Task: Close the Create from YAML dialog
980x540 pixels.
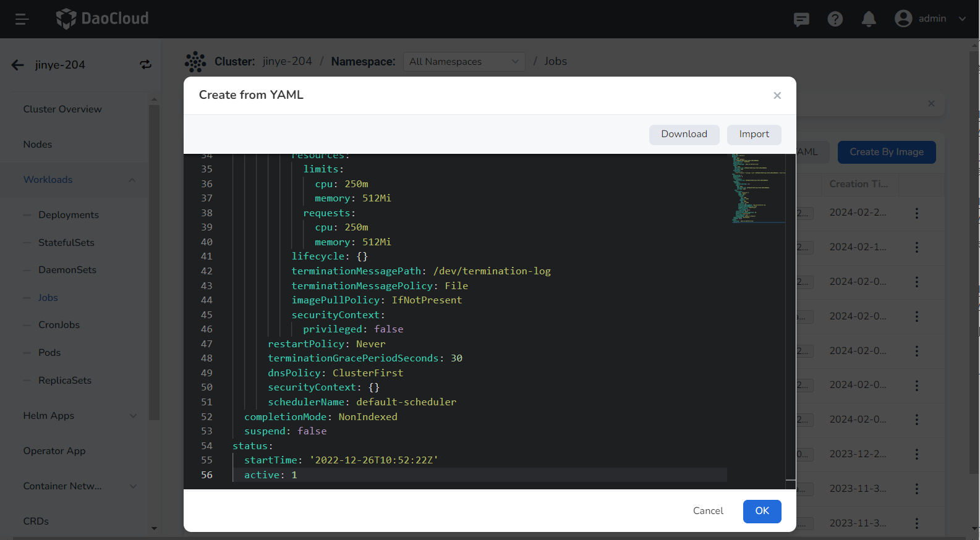Action: tap(777, 95)
